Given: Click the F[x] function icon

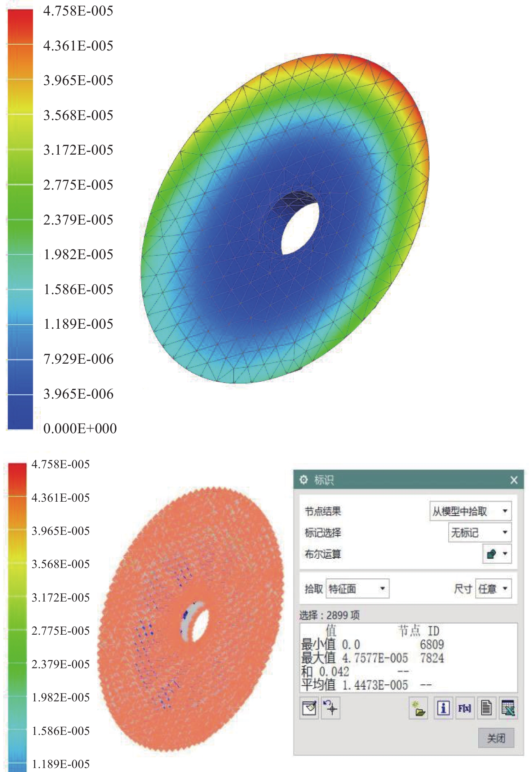Looking at the screenshot, I should 465,708.
